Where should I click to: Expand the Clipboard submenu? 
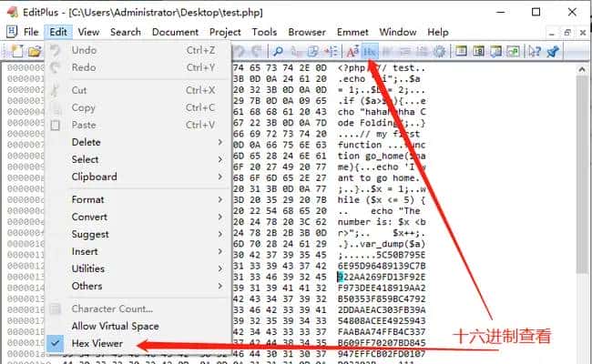(x=138, y=177)
